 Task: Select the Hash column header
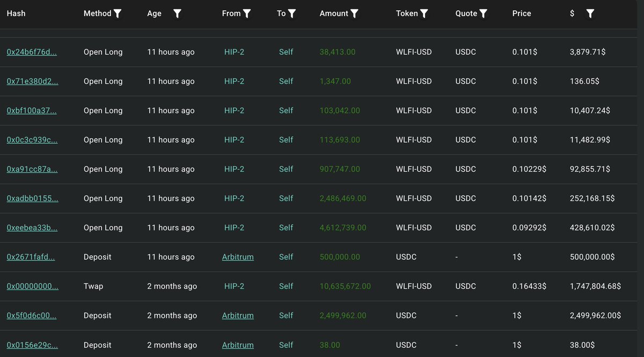(16, 13)
